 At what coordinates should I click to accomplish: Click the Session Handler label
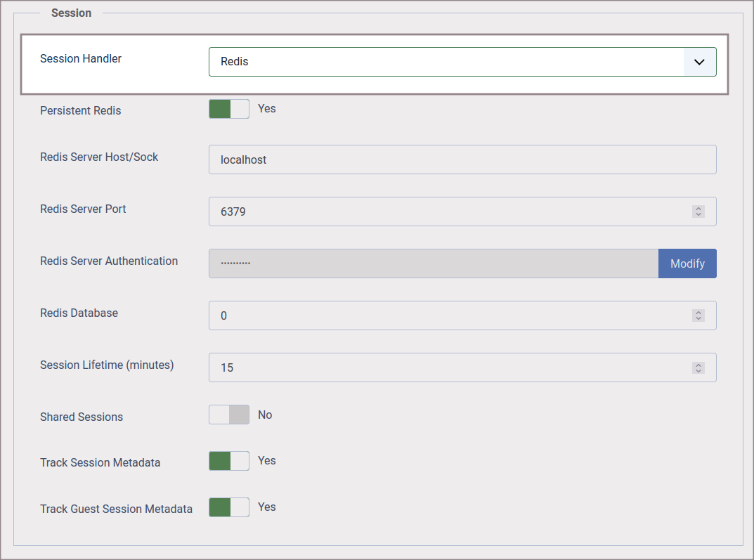click(81, 59)
